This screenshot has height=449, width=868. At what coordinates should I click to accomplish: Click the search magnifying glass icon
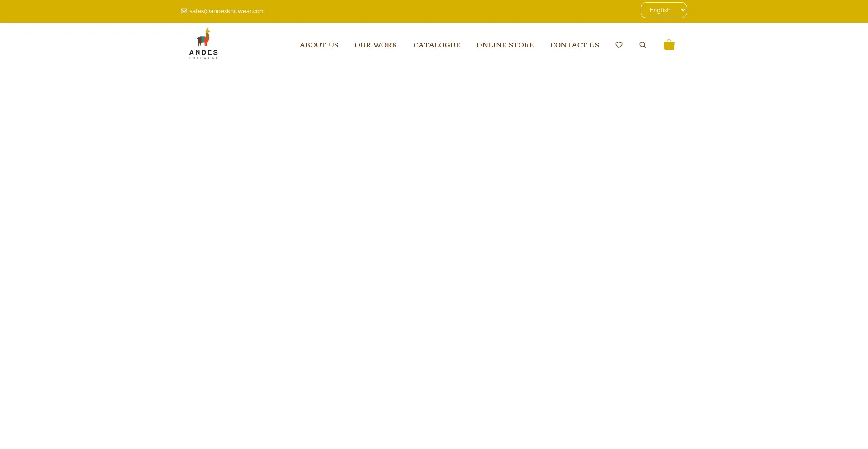click(x=643, y=45)
